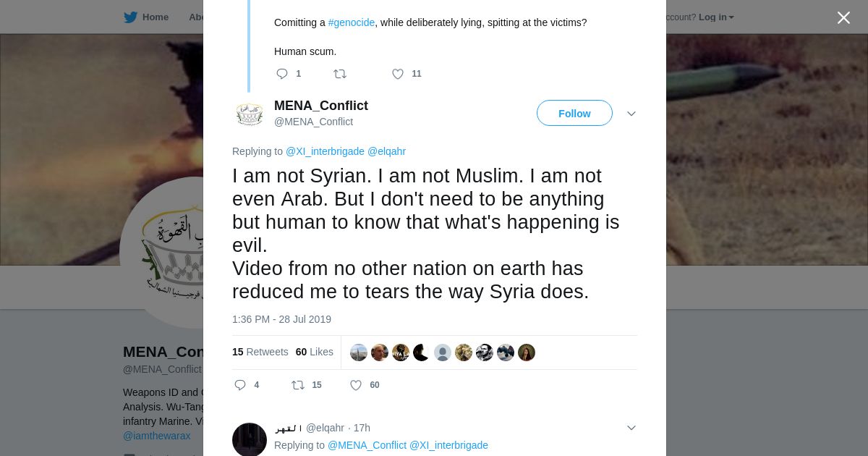Open the tweet timestamp 1:36 PM link
The height and width of the screenshot is (456, 868).
(x=281, y=319)
